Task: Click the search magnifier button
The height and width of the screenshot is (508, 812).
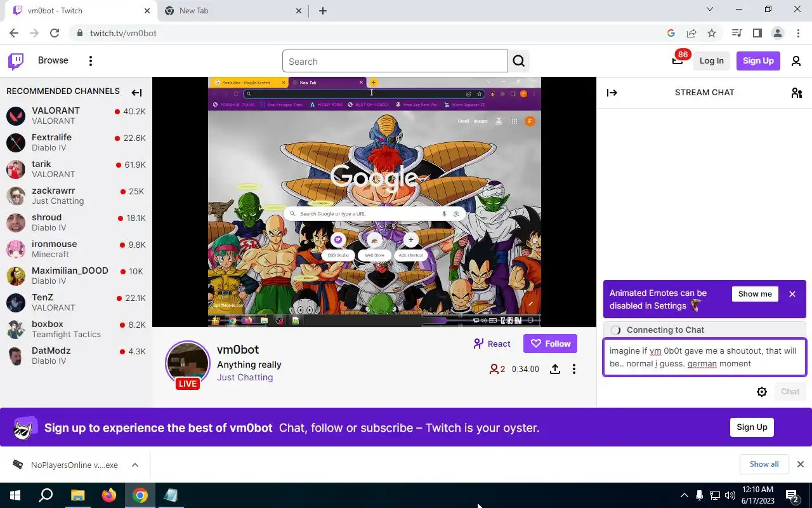Action: pos(519,62)
